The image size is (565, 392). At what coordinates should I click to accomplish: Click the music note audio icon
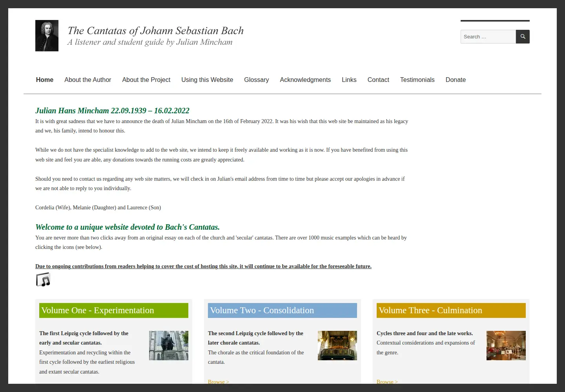(43, 280)
